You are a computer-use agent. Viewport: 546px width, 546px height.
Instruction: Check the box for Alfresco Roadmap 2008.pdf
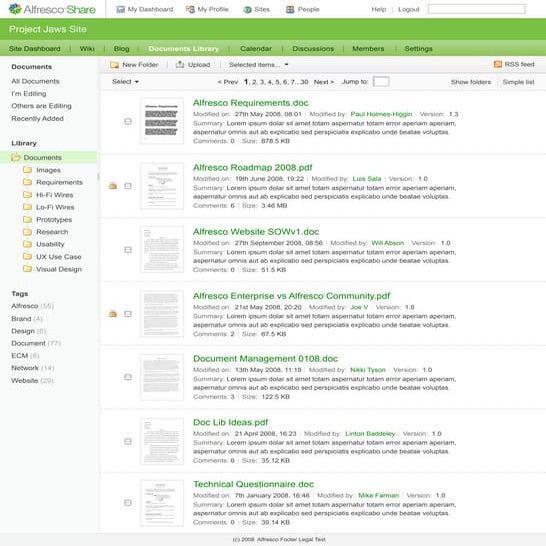[128, 186]
